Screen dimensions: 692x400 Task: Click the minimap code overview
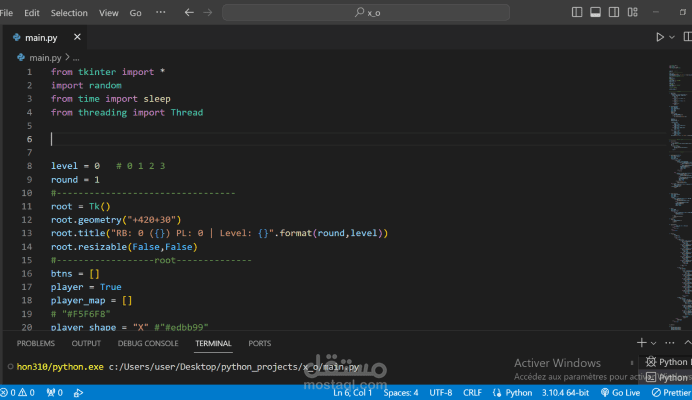click(679, 196)
